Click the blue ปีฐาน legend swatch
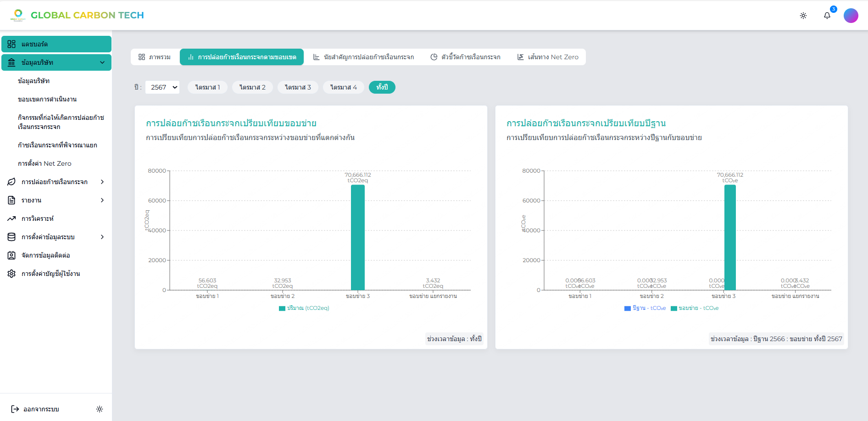Image resolution: width=868 pixels, height=421 pixels. pyautogui.click(x=627, y=309)
